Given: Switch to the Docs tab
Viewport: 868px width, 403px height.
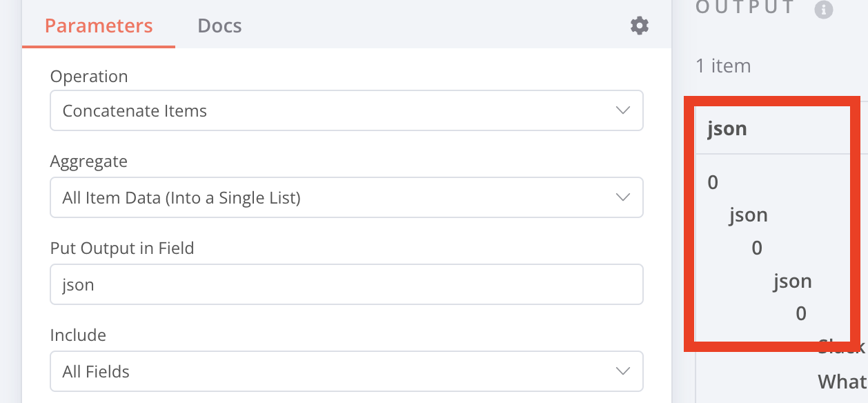Looking at the screenshot, I should click(219, 26).
